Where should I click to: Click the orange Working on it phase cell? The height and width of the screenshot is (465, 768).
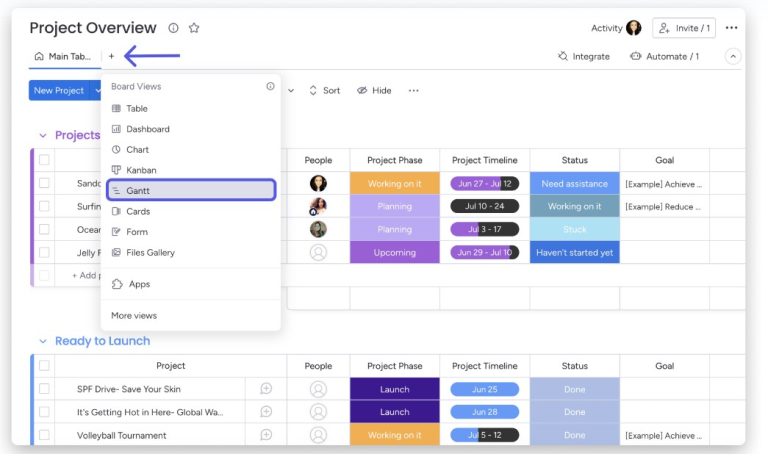click(394, 184)
